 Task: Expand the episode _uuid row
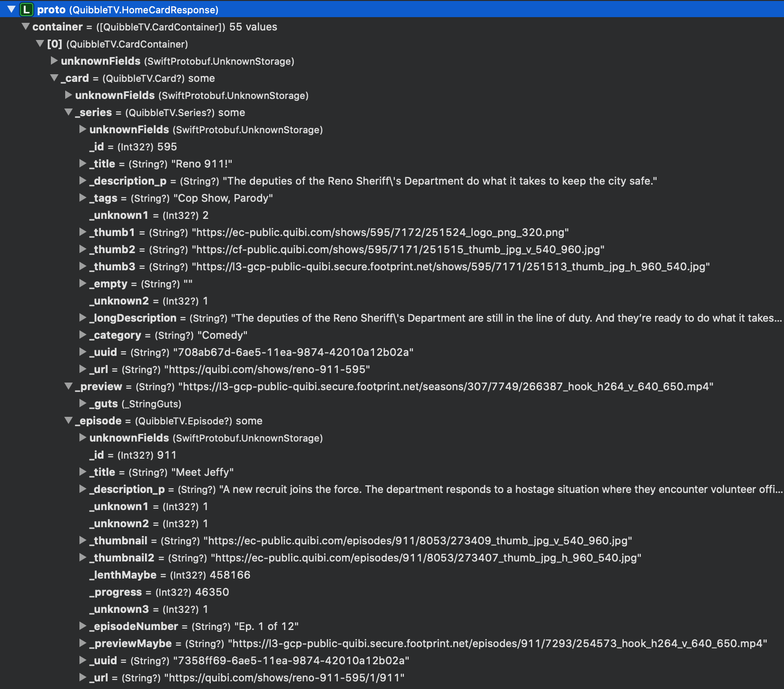[x=83, y=660]
